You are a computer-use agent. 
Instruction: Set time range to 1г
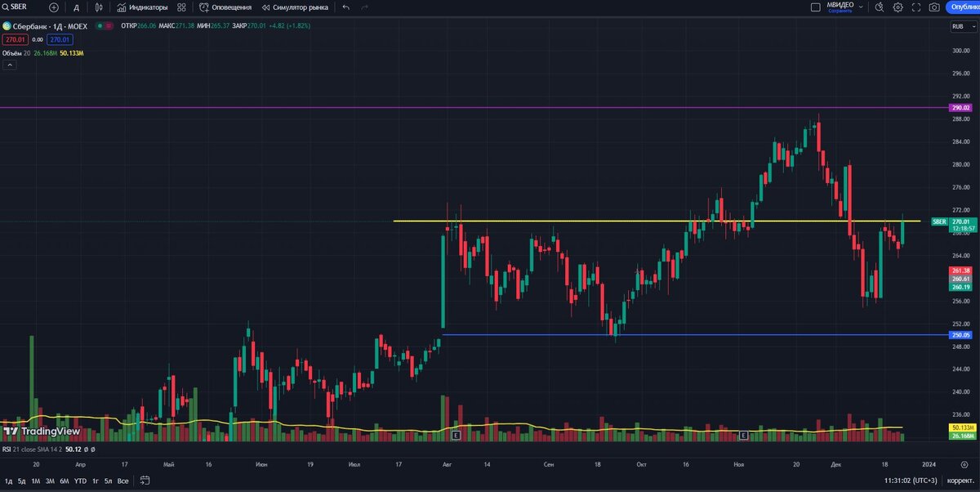pos(96,481)
